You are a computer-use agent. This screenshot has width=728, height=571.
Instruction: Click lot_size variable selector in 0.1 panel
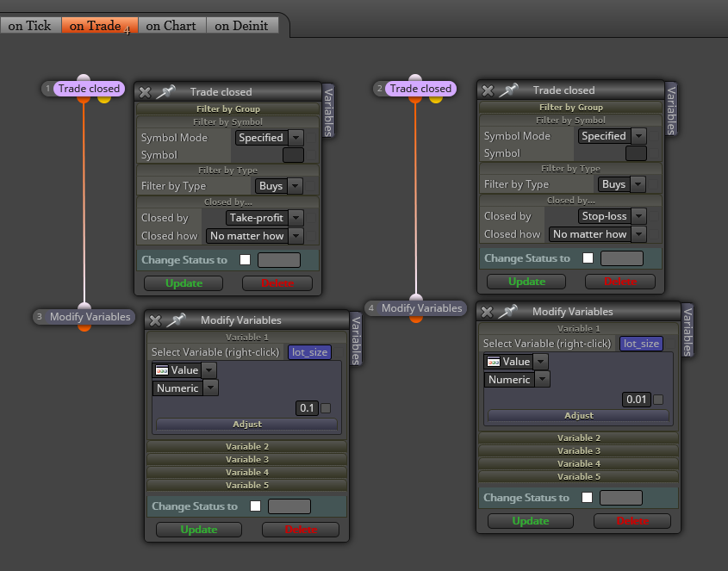click(309, 352)
